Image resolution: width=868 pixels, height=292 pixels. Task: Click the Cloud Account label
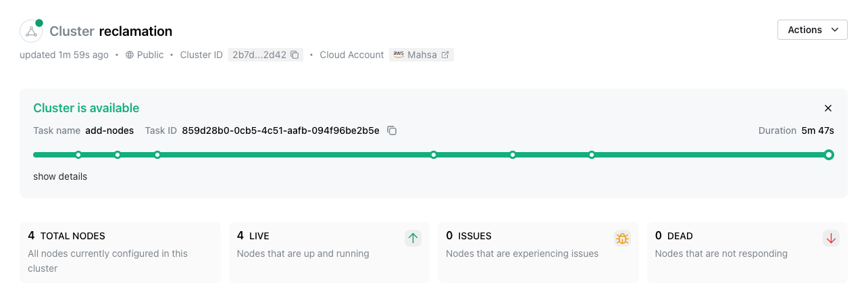352,55
